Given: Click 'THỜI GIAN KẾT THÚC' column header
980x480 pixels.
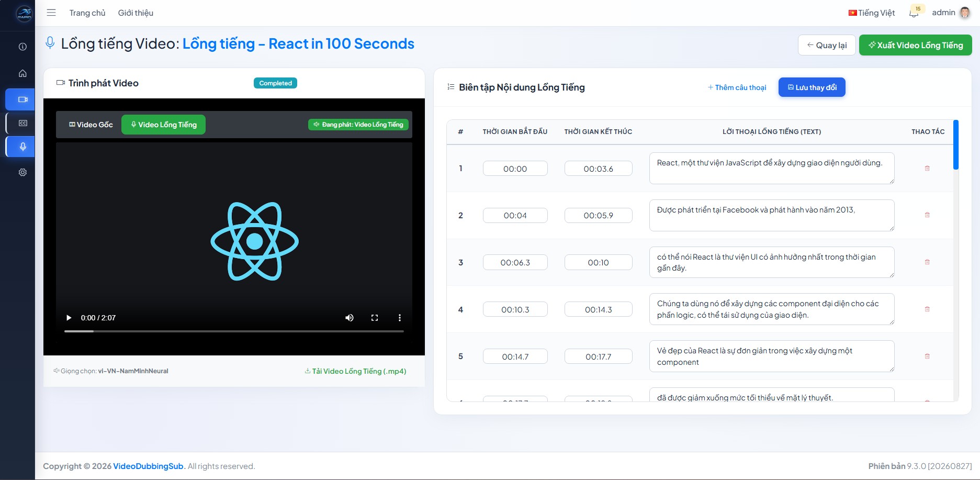Looking at the screenshot, I should [598, 132].
